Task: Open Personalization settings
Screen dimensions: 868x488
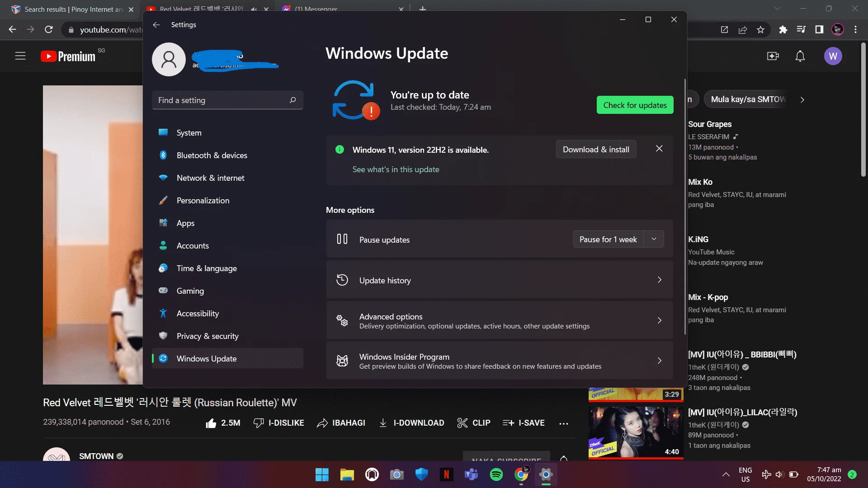Action: tap(227, 201)
